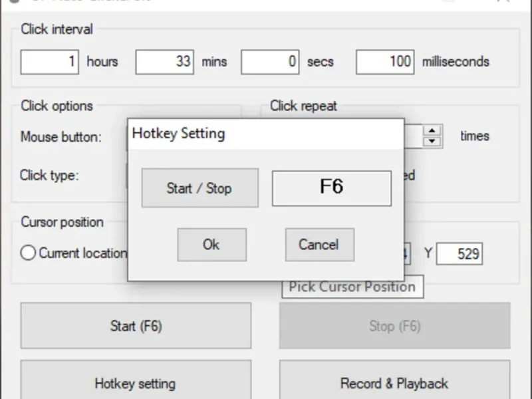This screenshot has height=399, width=532.
Task: Open Hotkey setting from main window
Action: coord(136,382)
